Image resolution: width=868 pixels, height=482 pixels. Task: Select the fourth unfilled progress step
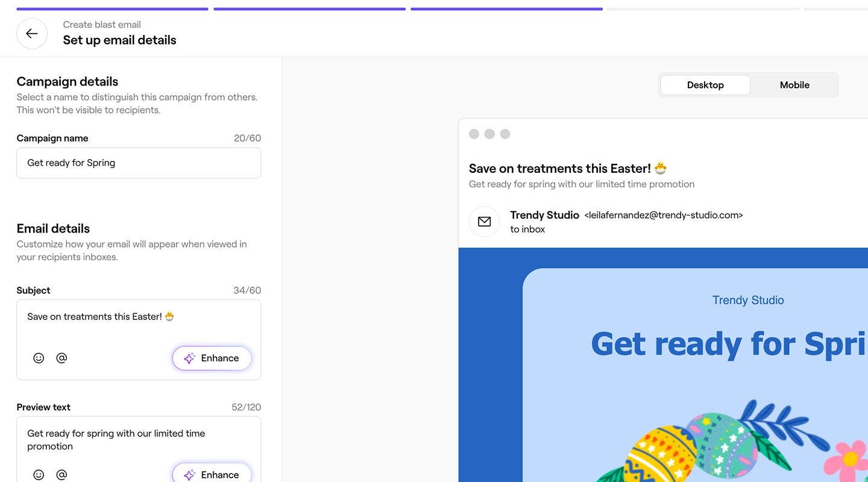coord(703,9)
